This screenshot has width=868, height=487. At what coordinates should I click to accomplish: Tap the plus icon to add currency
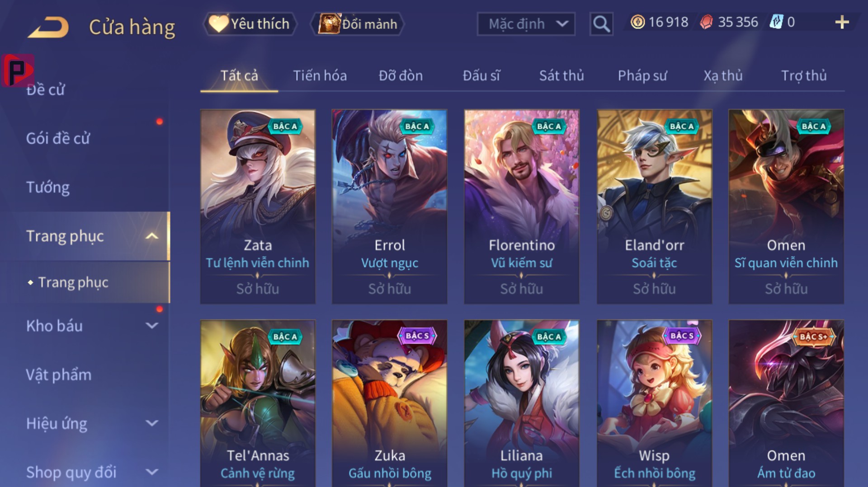click(x=842, y=22)
